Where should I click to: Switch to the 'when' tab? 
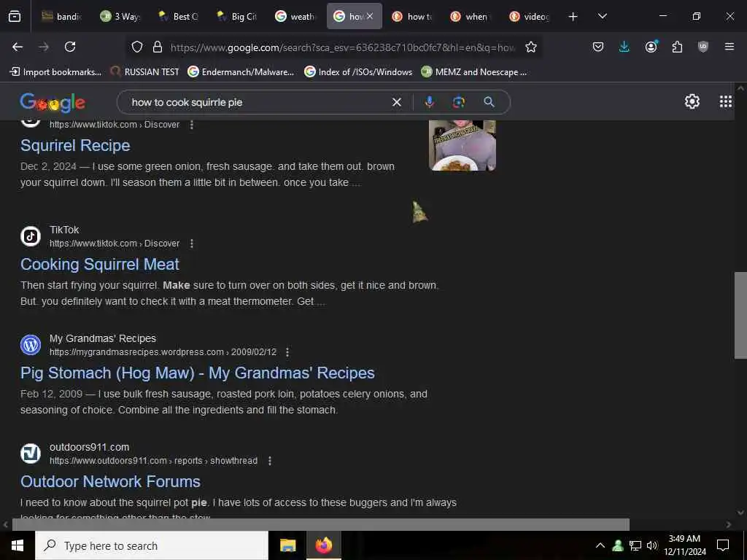tap(471, 16)
